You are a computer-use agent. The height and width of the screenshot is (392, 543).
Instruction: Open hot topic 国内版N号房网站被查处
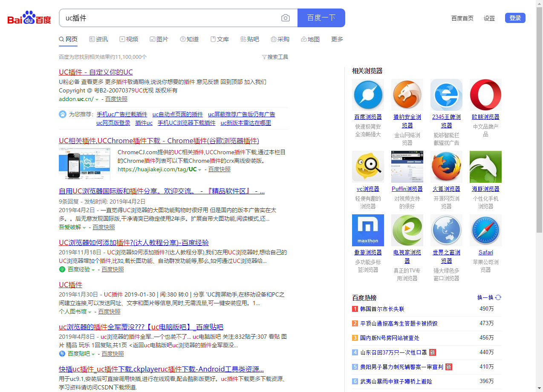(x=390, y=338)
